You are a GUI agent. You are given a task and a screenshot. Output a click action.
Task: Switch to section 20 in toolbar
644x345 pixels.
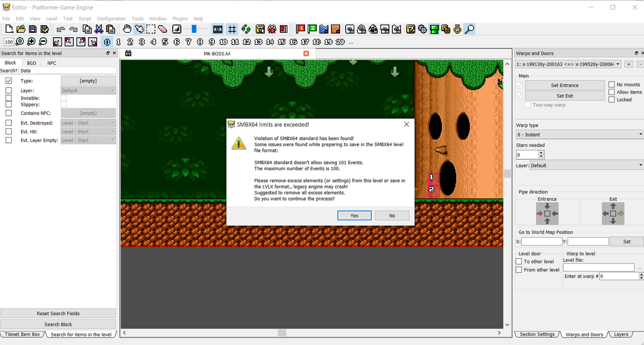tap(340, 42)
